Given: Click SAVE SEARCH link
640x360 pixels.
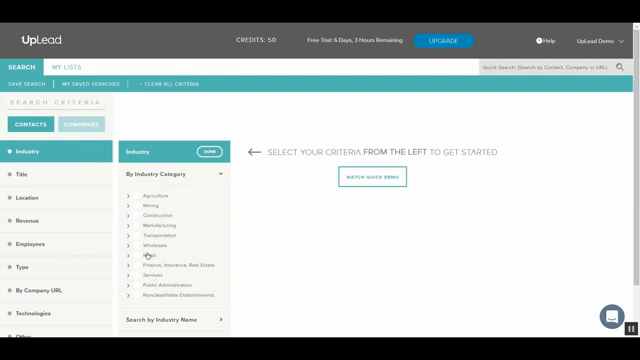Looking at the screenshot, I should 27,84.
